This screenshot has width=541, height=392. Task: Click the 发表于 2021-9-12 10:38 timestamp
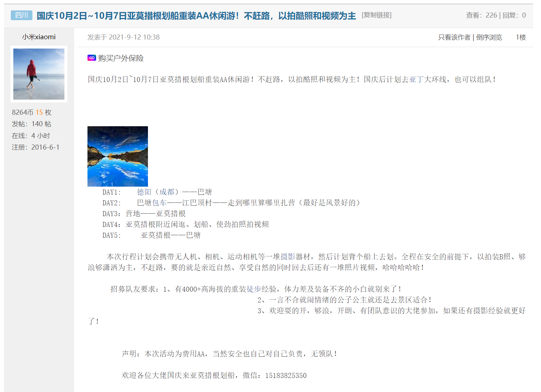click(123, 37)
